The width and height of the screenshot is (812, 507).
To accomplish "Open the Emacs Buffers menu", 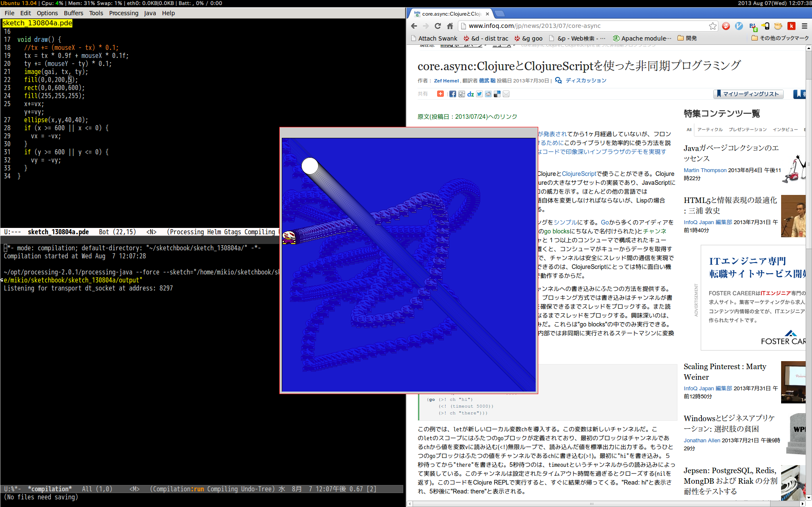I will (74, 13).
